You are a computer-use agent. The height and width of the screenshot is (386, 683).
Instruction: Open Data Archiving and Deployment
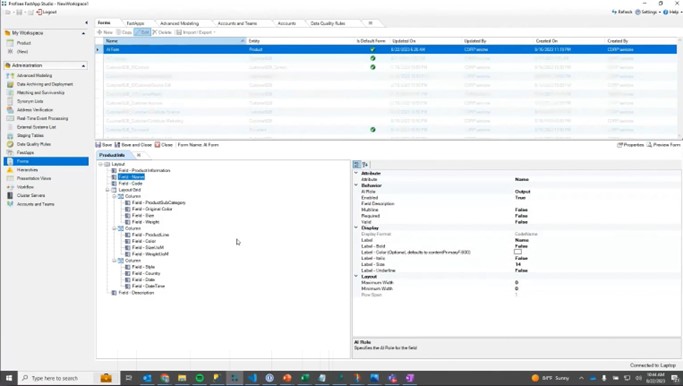tap(44, 84)
